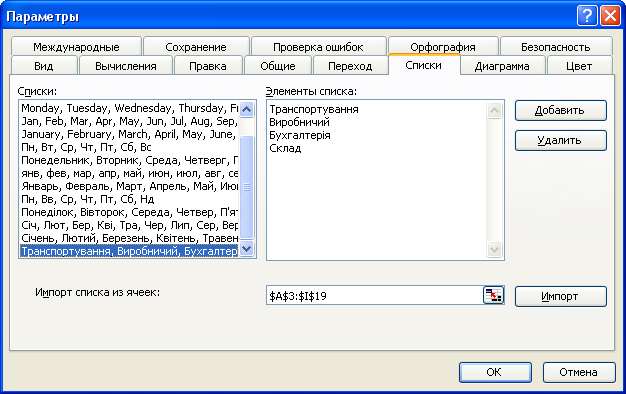Click down arrow of Элементы списка scrollbar
The height and width of the screenshot is (394, 626).
pyautogui.click(x=494, y=250)
